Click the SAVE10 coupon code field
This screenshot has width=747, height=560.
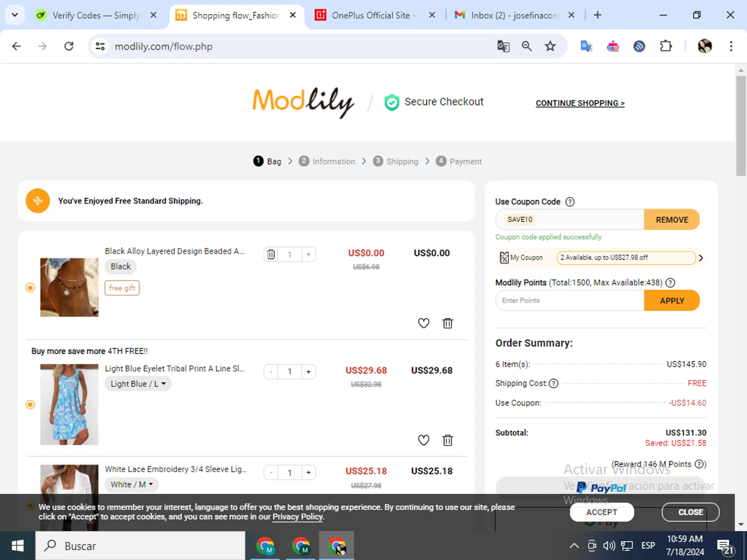point(570,220)
